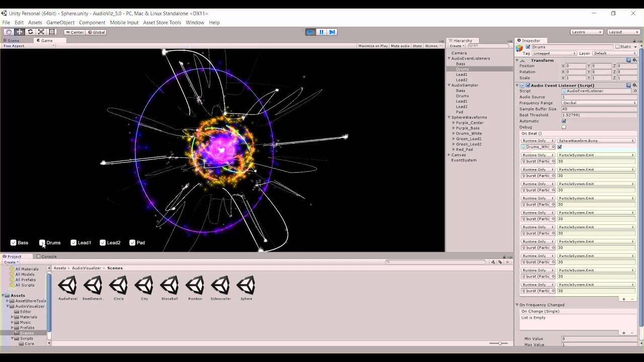The image size is (644, 362).
Task: Open the GameObject menu
Action: (60, 23)
